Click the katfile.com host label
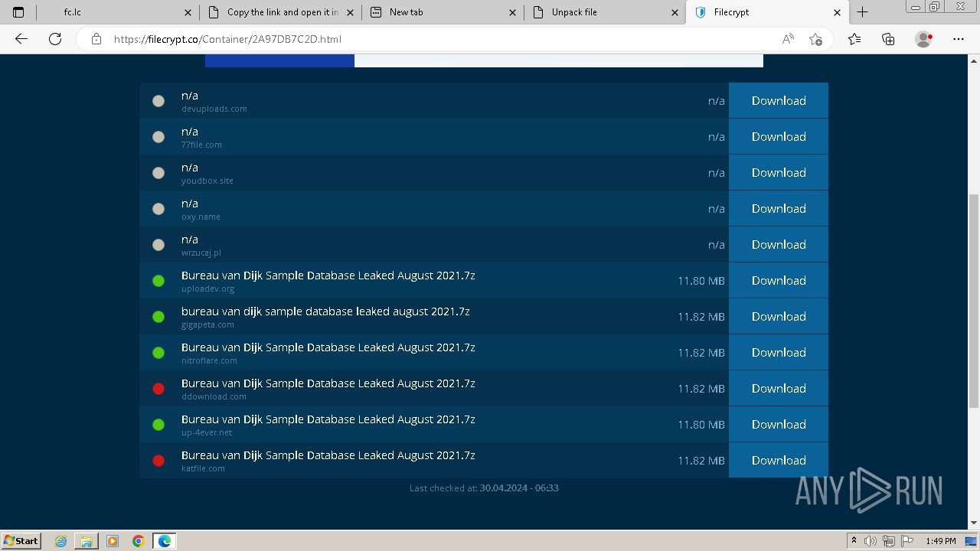Image resolution: width=980 pixels, height=551 pixels. pos(203,468)
